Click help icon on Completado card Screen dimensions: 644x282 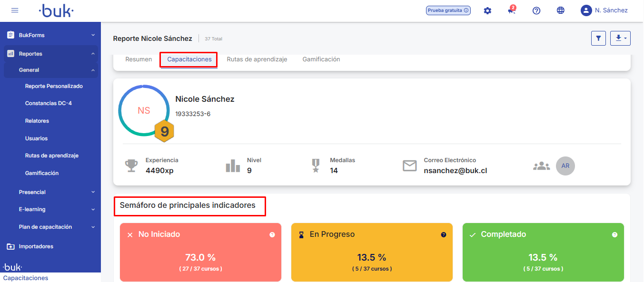[x=614, y=235]
